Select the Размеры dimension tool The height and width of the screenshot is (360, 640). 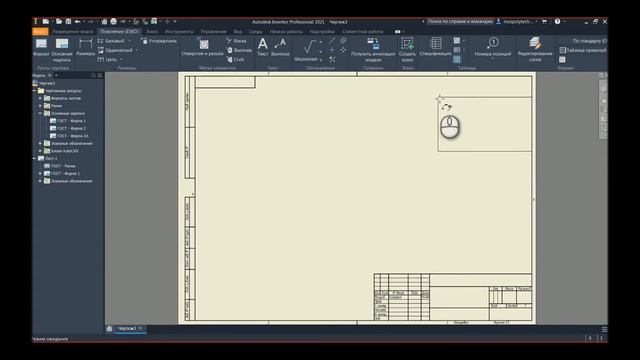85,47
